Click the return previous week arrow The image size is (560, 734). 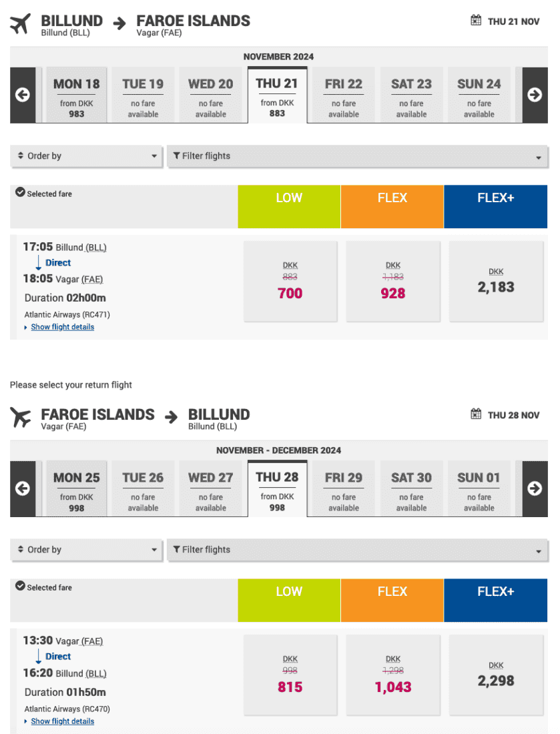point(23,488)
